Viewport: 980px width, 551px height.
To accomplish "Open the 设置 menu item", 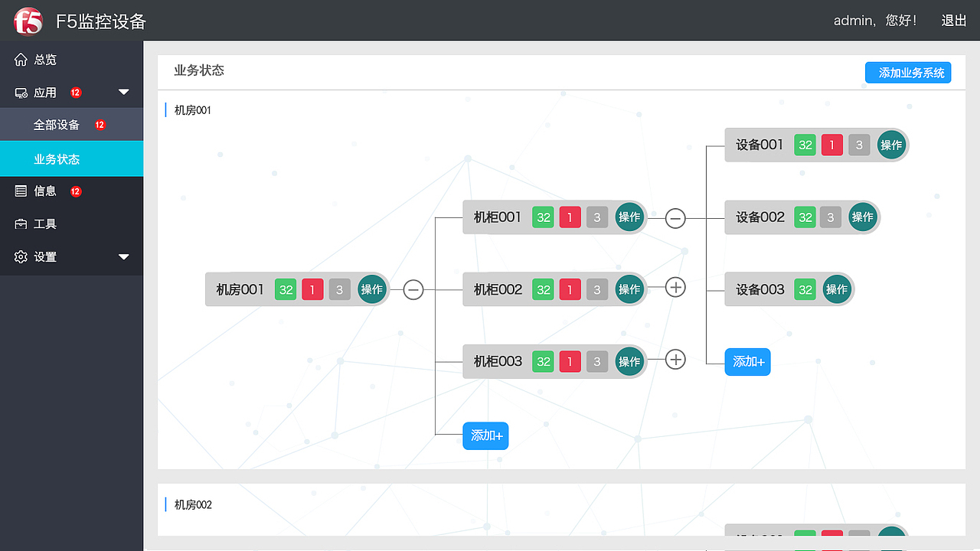I will [x=71, y=257].
